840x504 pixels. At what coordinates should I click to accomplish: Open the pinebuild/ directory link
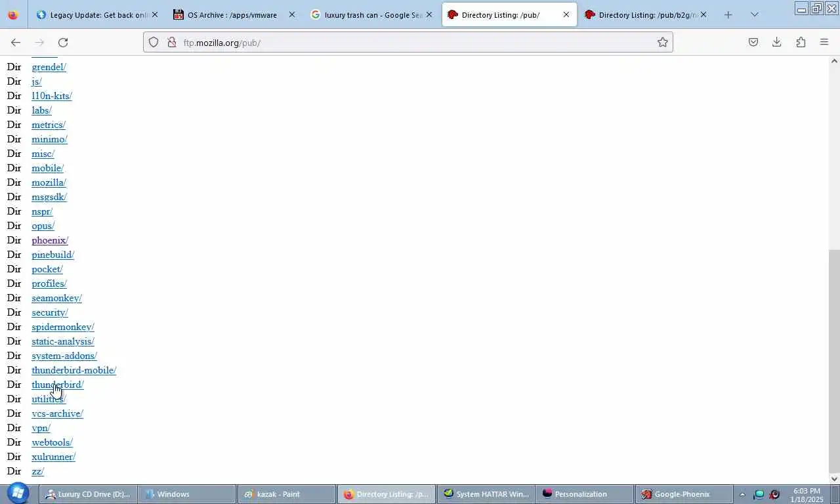pos(52,255)
